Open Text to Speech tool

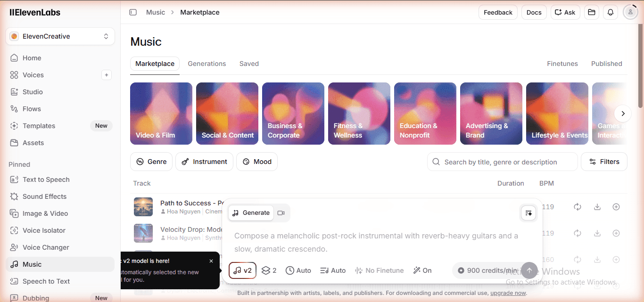pos(60,180)
